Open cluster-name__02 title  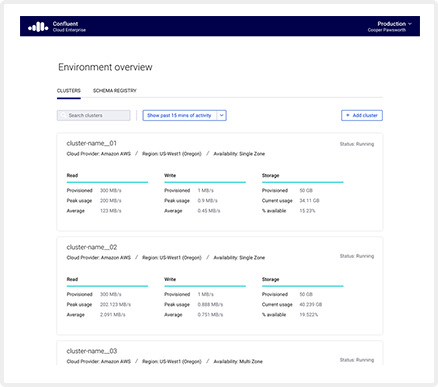pos(92,247)
